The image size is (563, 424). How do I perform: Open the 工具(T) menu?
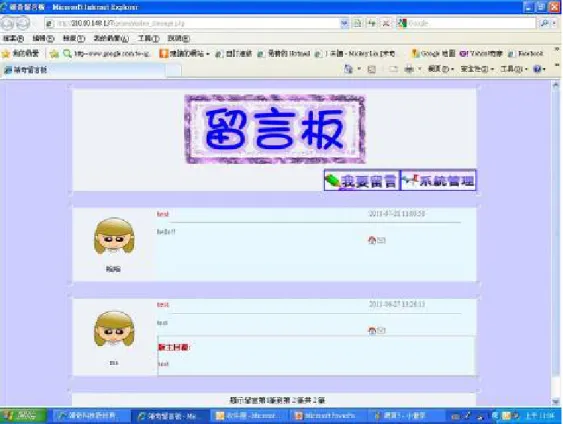149,38
